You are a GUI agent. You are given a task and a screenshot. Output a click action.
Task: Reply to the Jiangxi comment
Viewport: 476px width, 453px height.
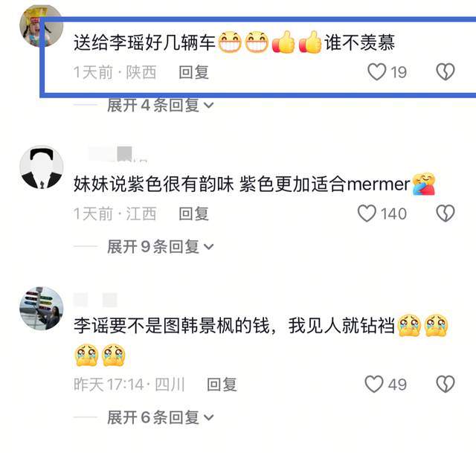[x=193, y=213]
